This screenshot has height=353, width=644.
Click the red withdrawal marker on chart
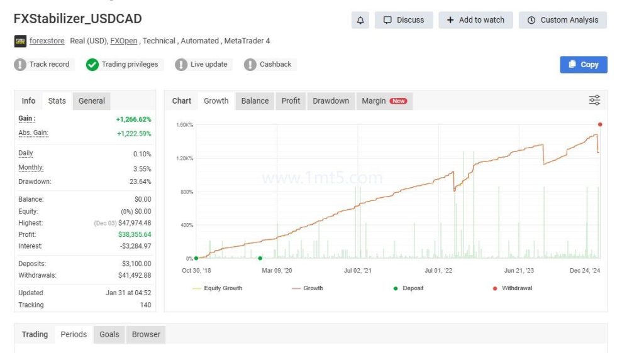click(600, 124)
